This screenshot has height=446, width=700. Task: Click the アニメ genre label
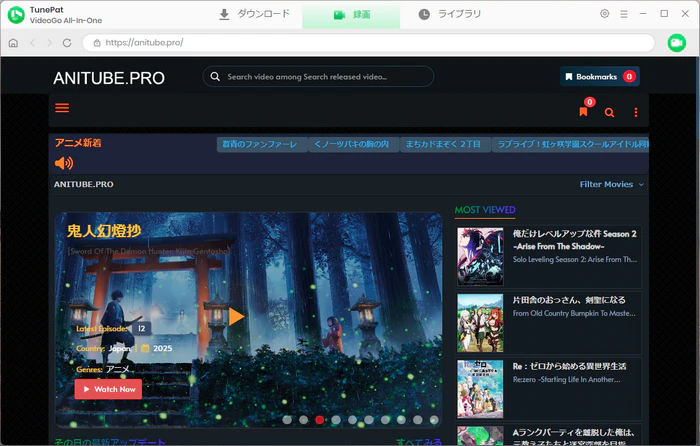tap(117, 369)
